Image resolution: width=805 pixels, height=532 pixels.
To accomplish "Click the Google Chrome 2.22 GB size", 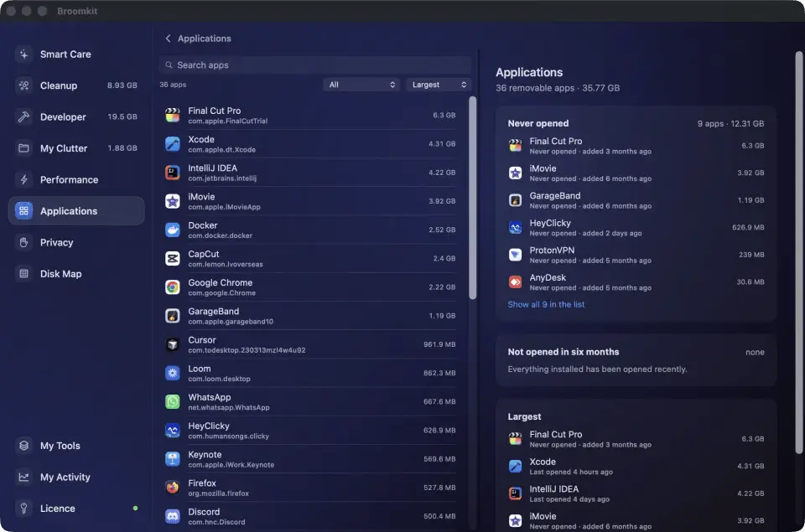I will [442, 287].
